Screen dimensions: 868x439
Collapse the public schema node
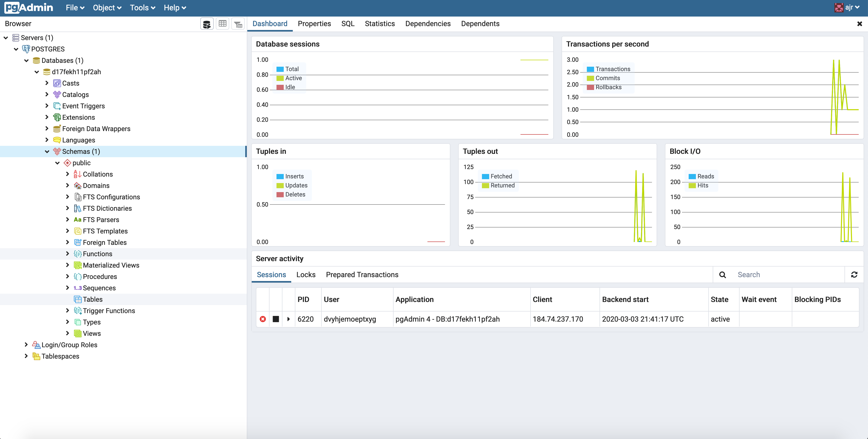[x=57, y=163]
